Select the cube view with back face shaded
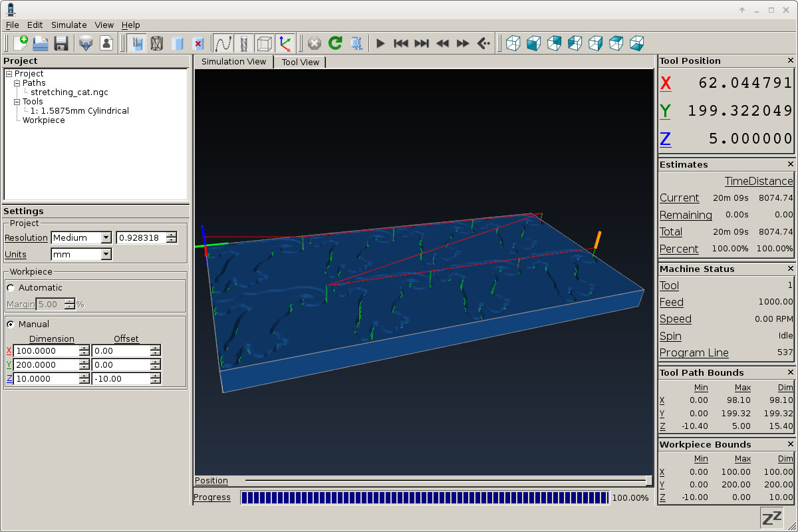The image size is (798, 532). pyautogui.click(x=554, y=43)
